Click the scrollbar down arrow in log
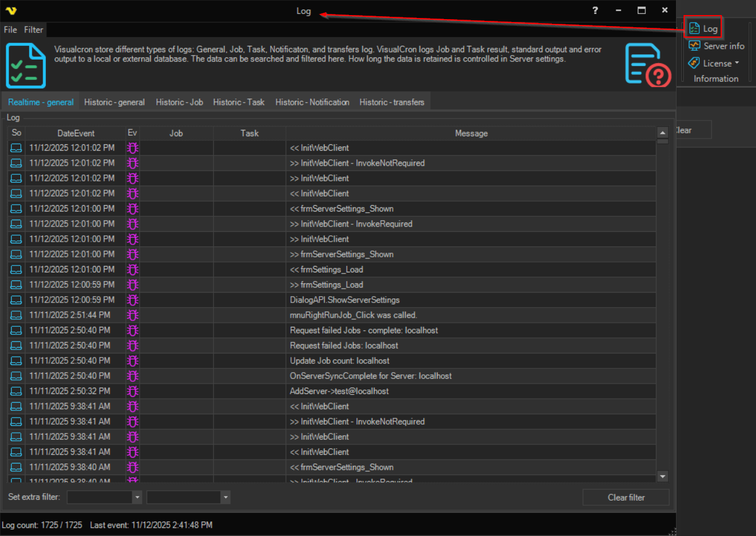 [x=663, y=476]
